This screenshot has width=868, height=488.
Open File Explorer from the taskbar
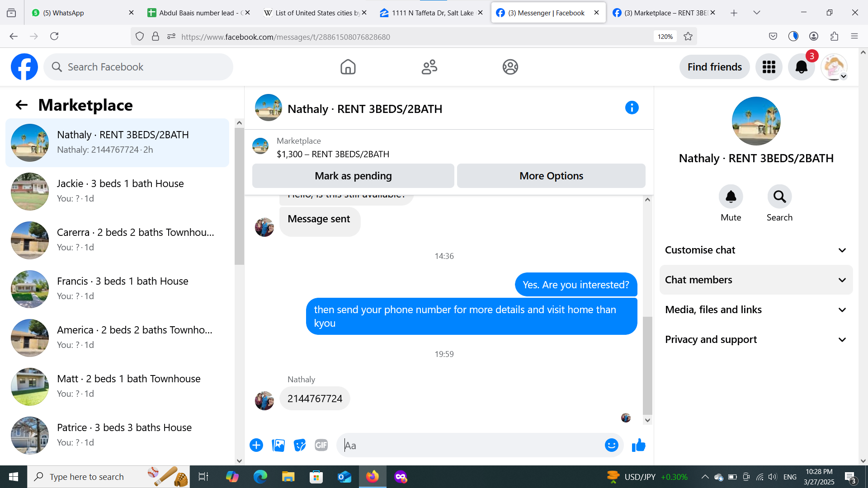tap(288, 477)
